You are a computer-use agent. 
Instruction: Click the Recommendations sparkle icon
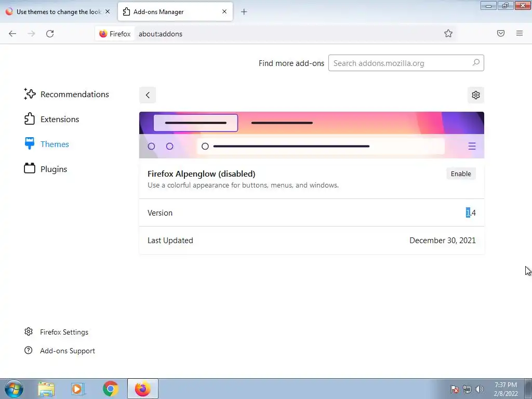pyautogui.click(x=30, y=95)
